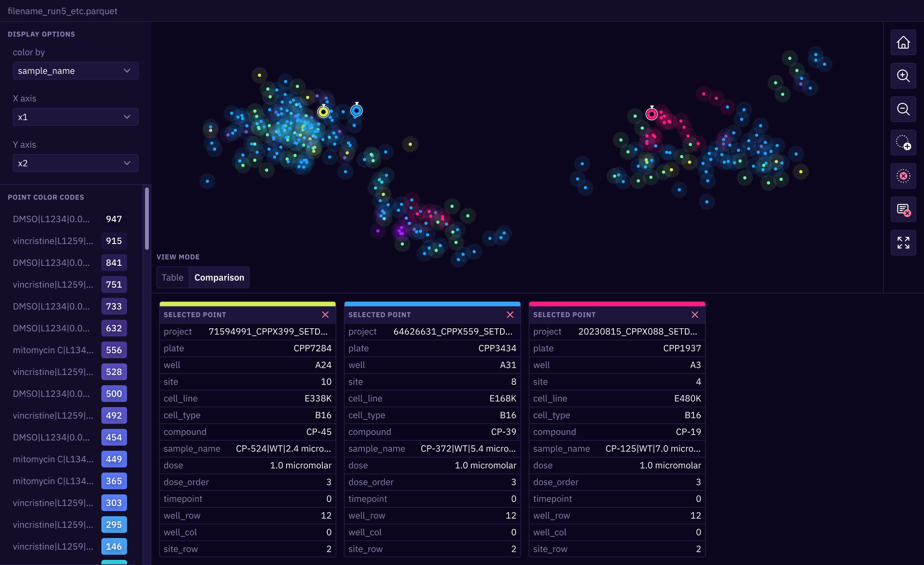Open the Y axis x2 dropdown
The height and width of the screenshot is (565, 924).
coord(75,163)
